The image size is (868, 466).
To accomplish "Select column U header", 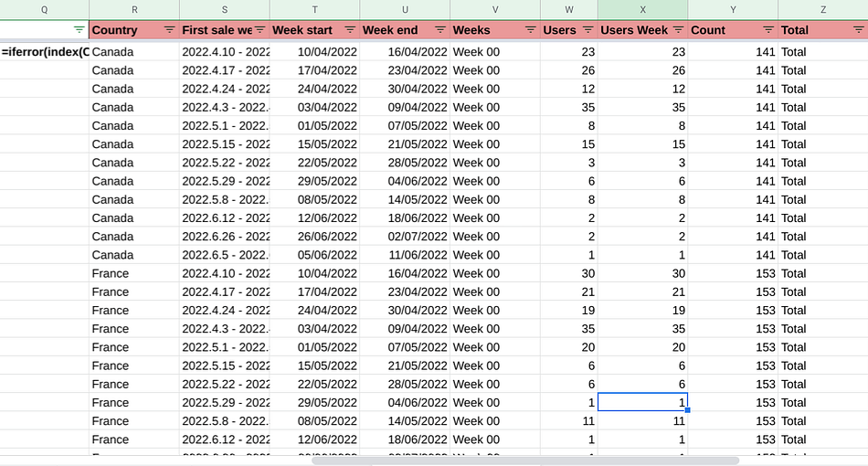I will (x=405, y=10).
